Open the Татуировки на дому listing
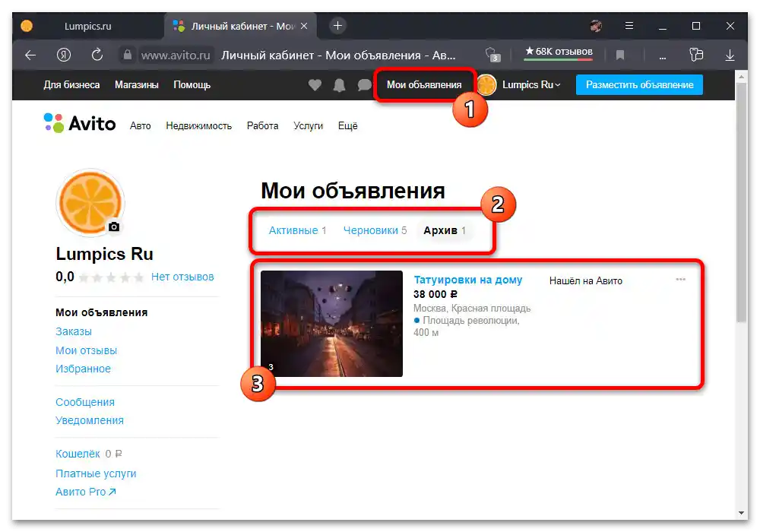Image resolution: width=760 pixels, height=532 pixels. [x=467, y=280]
